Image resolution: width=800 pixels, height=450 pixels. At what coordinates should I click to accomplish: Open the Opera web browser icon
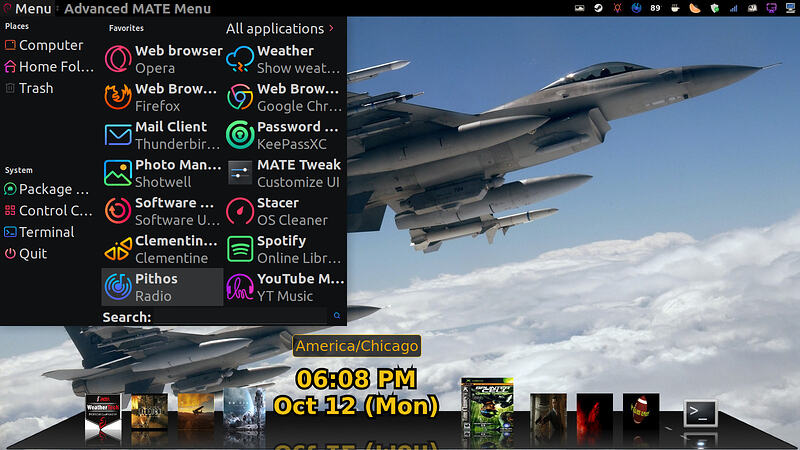pyautogui.click(x=118, y=59)
